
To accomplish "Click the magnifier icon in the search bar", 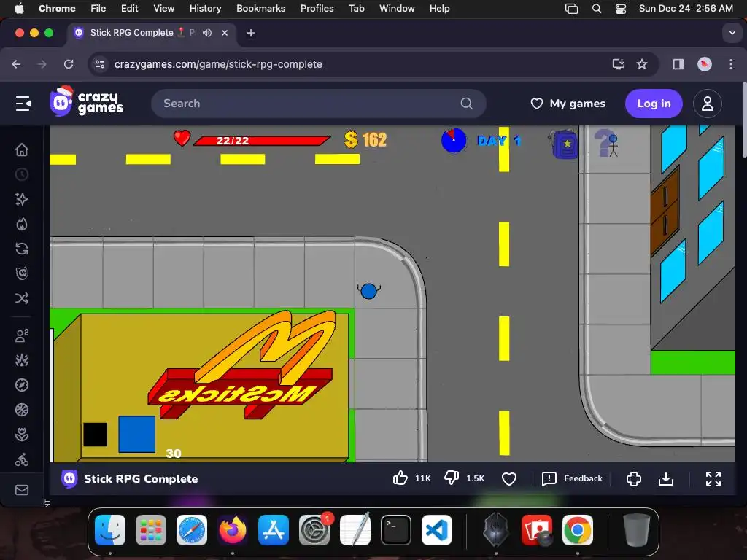I will click(x=466, y=104).
